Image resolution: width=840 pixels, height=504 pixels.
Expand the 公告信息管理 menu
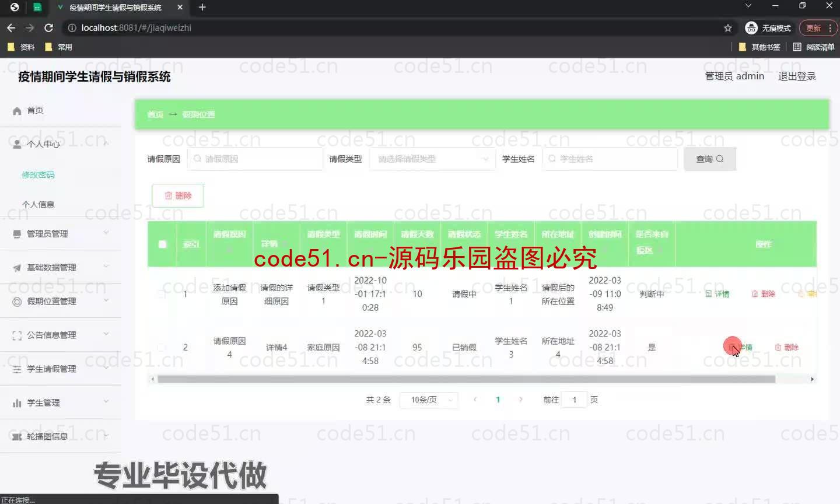106,334
